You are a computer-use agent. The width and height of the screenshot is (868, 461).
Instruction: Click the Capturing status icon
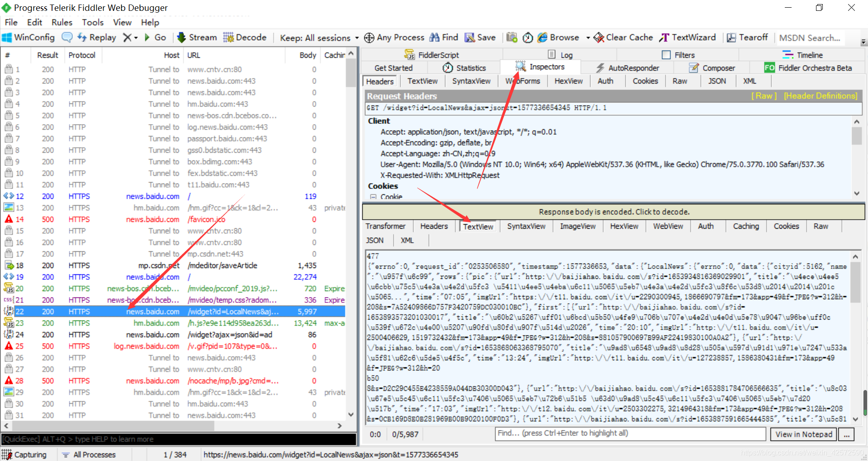click(6, 455)
